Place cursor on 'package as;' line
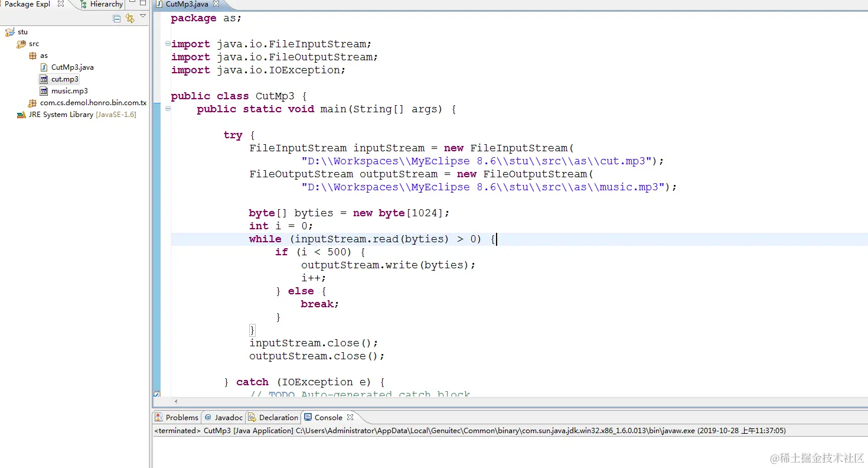The image size is (868, 468). (x=207, y=18)
